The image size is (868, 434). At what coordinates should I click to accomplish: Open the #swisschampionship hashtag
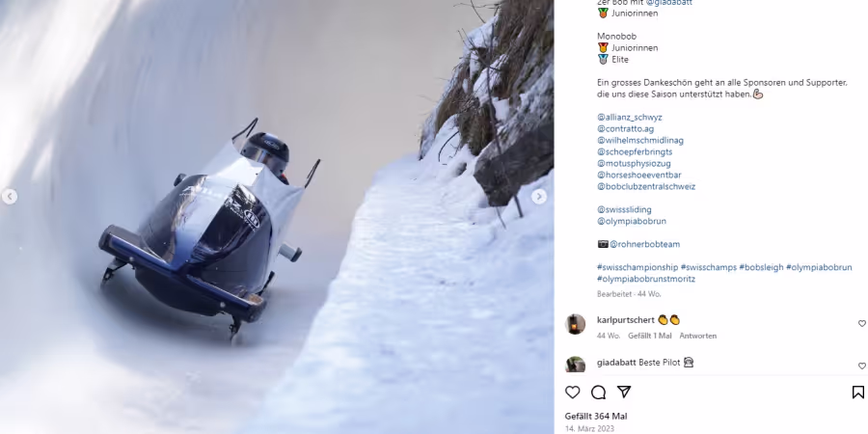(637, 267)
